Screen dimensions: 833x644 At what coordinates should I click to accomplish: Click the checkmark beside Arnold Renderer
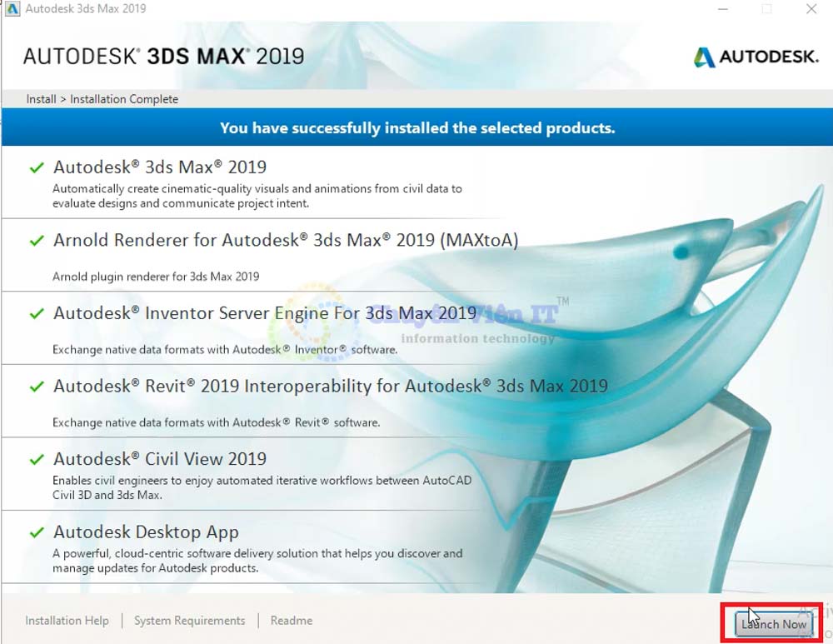coord(37,241)
